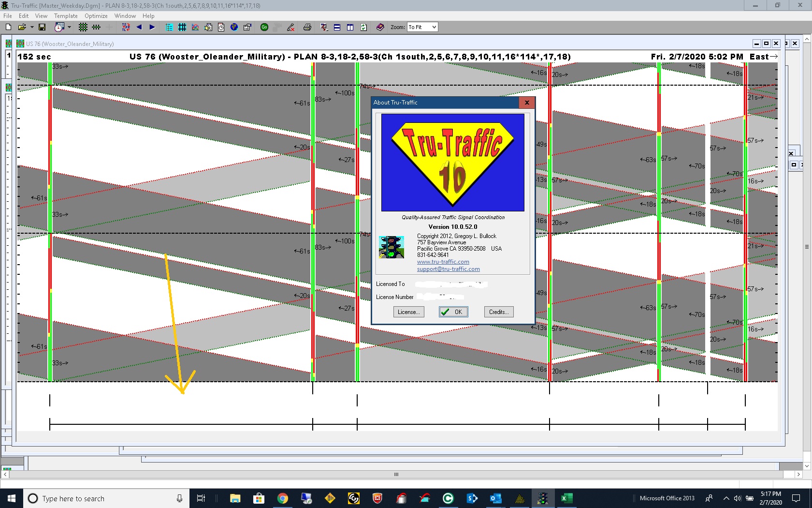The width and height of the screenshot is (812, 508).
Task: Expand the recent files arrow beside Open
Action: coord(32,27)
